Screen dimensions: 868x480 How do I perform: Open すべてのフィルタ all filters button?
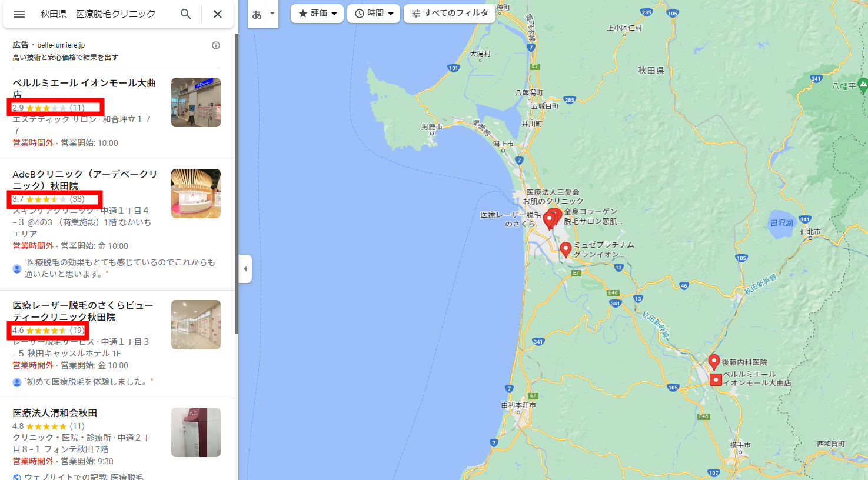tap(450, 14)
